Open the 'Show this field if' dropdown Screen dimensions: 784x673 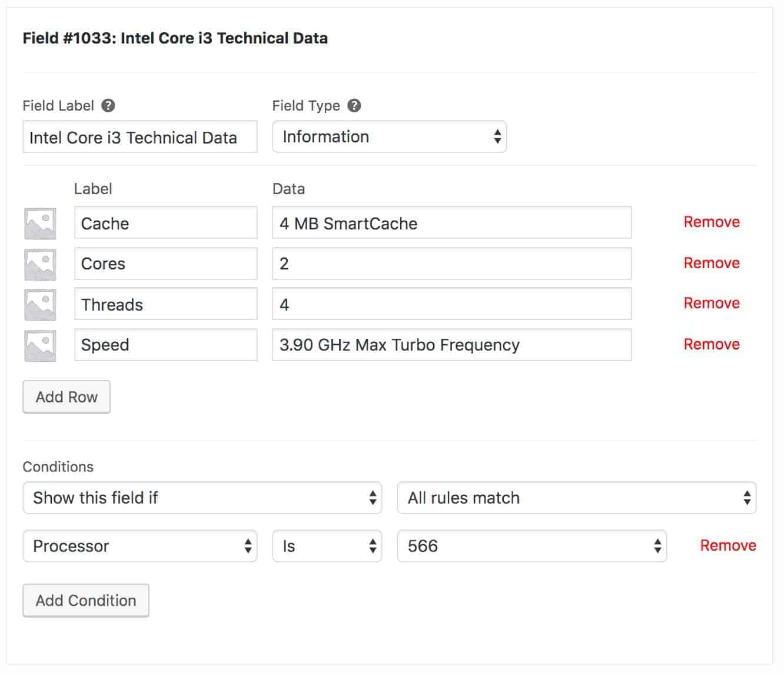click(x=202, y=498)
